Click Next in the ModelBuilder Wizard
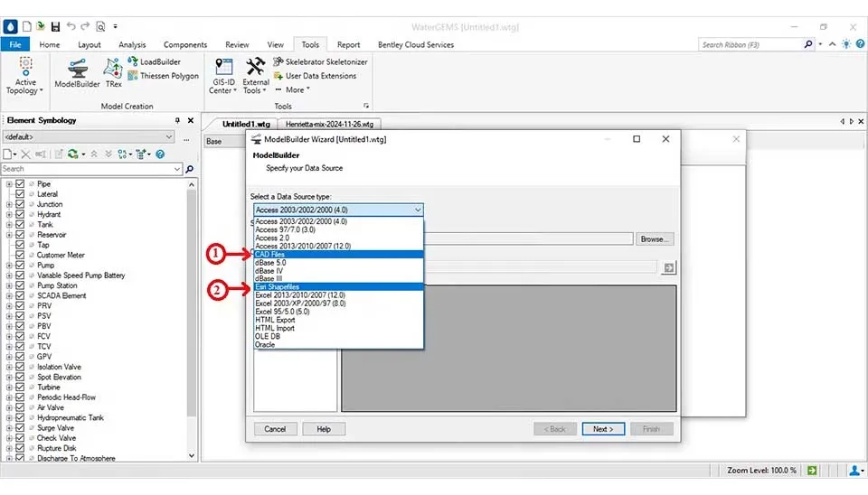The image size is (868, 495). coord(603,429)
